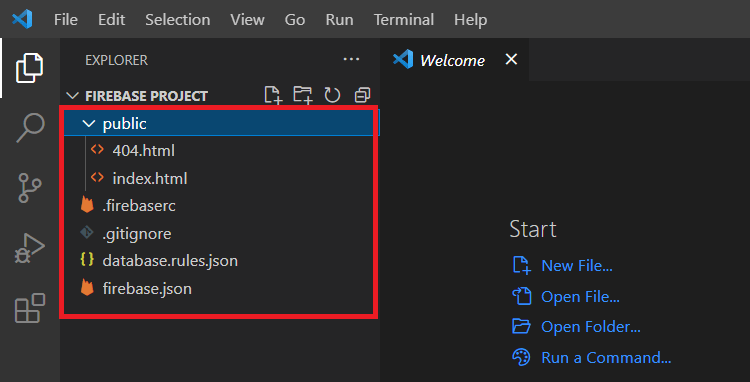Click the Open File... link

(x=580, y=296)
